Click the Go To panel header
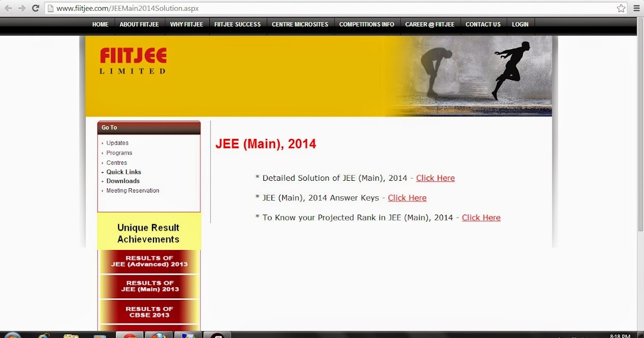Screen dimensions: 644x338 (x=149, y=128)
